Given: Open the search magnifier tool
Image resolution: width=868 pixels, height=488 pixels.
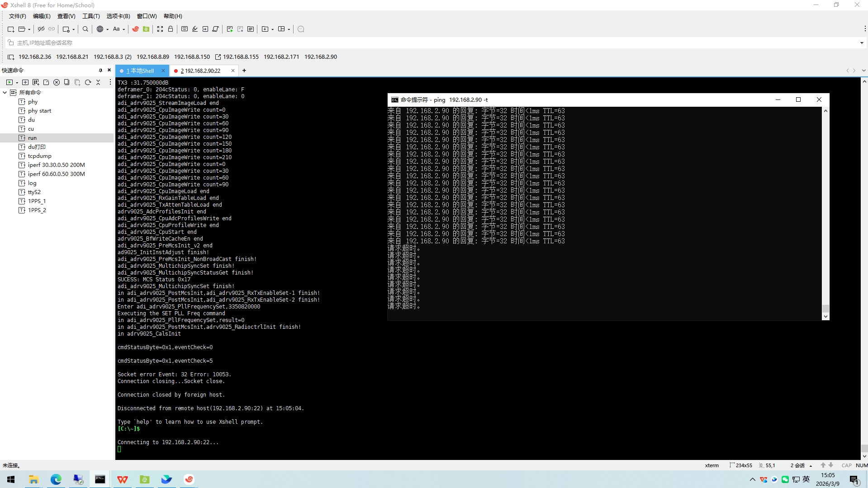Looking at the screenshot, I should click(85, 29).
